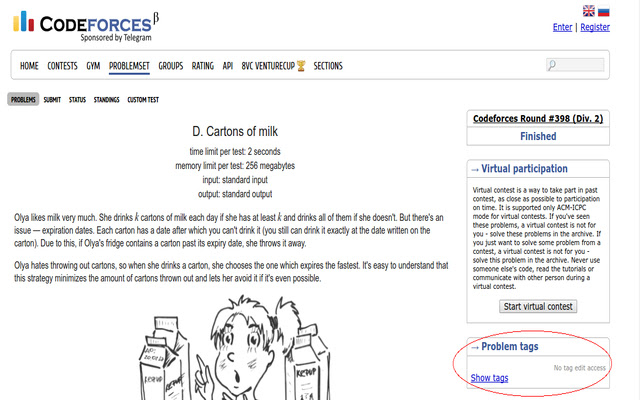The image size is (640, 400).
Task: Switch to the Status tab
Action: [77, 100]
